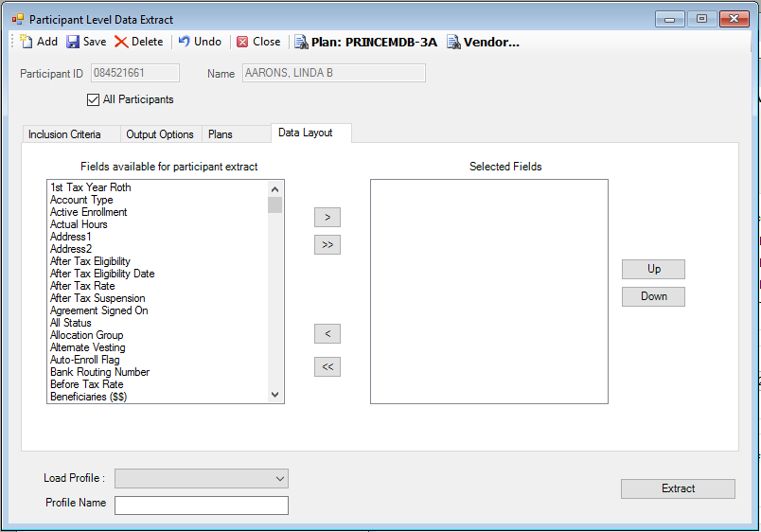Click the window title bar app icon
Screen dimensions: 761x532
(x=17, y=19)
